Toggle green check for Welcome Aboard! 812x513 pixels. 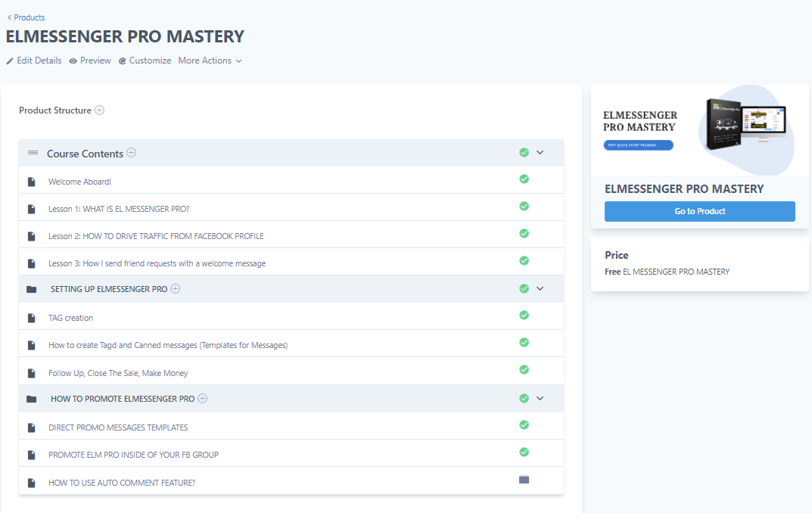(524, 179)
